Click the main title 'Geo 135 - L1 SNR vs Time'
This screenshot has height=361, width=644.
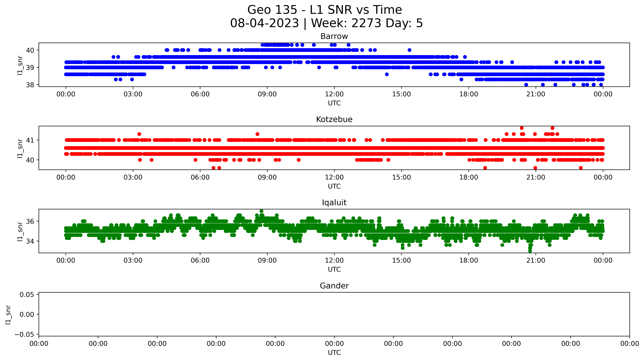[x=325, y=10]
